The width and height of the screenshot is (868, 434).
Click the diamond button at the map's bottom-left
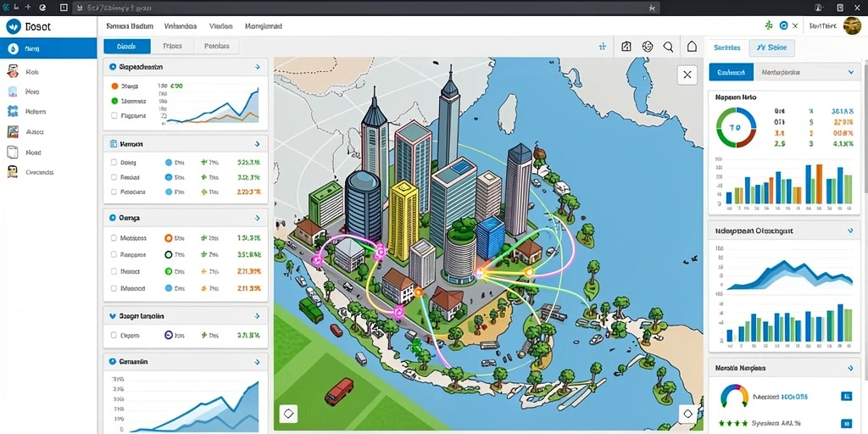[288, 413]
